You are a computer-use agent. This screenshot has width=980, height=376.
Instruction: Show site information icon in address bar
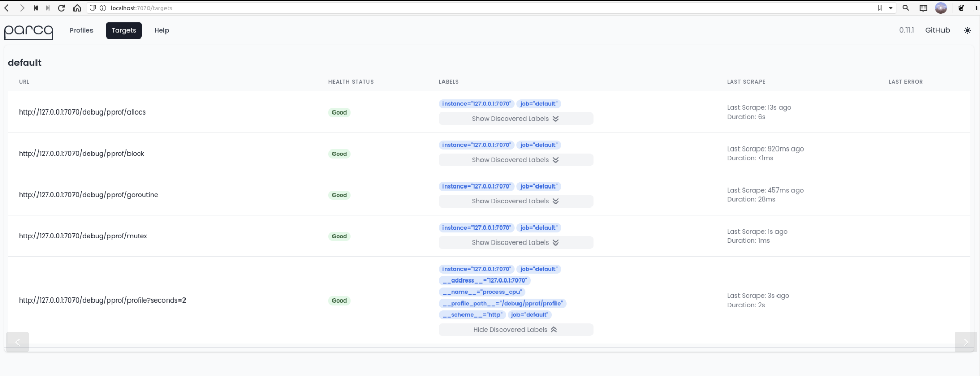click(x=102, y=8)
